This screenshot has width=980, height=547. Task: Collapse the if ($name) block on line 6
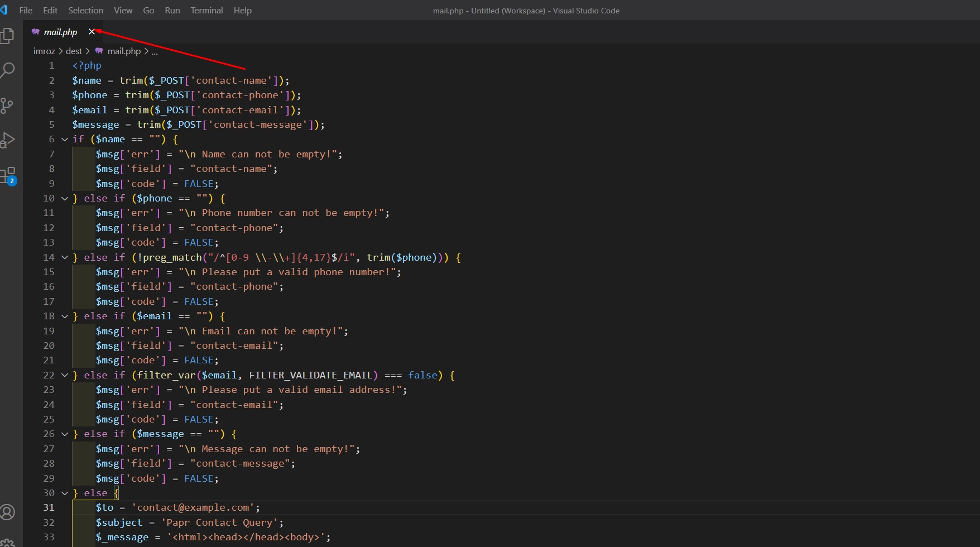pyautogui.click(x=65, y=140)
